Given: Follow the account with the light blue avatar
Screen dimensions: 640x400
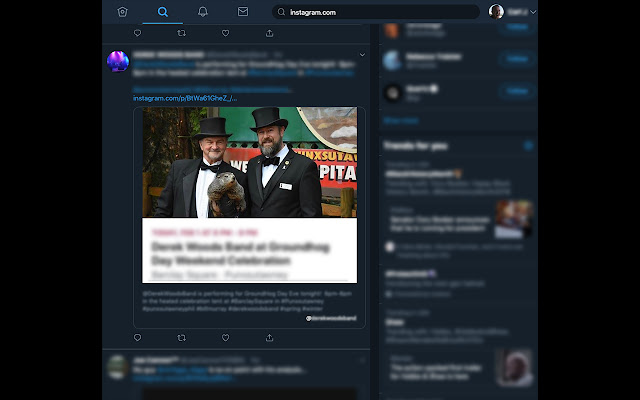Looking at the screenshot, I should coord(517,58).
